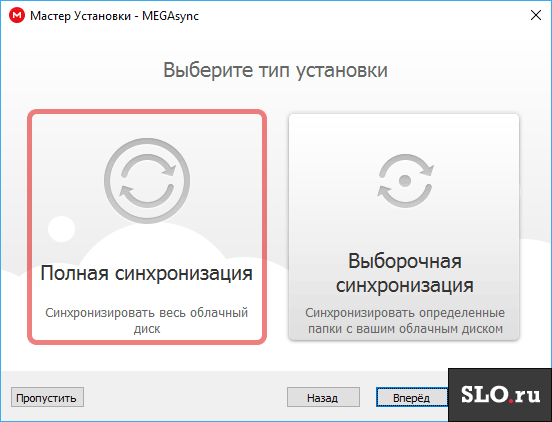Click the small white circle in full sync card
Screen dimensions: 552x422
pyautogui.click(x=62, y=229)
